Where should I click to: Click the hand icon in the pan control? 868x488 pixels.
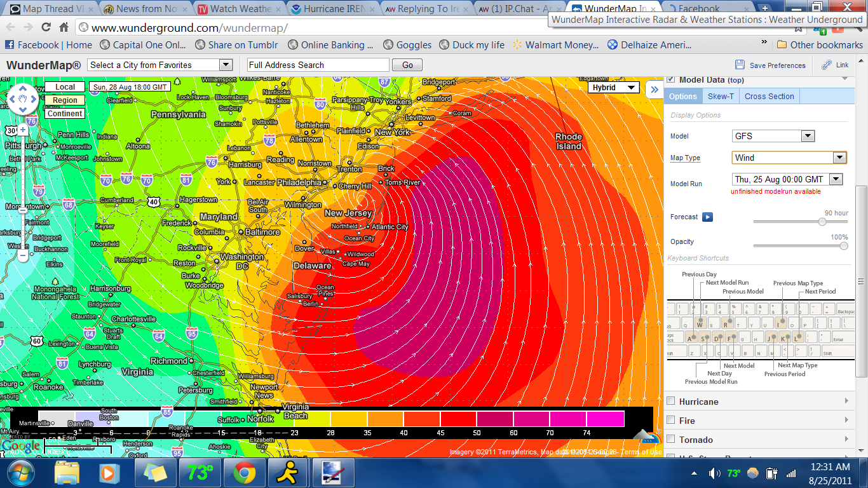pos(23,99)
